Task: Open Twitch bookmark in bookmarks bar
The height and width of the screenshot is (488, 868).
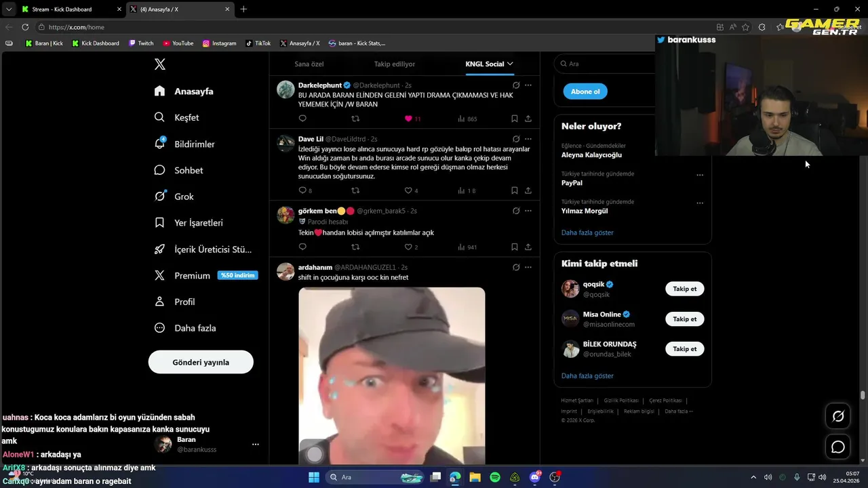Action: (141, 43)
